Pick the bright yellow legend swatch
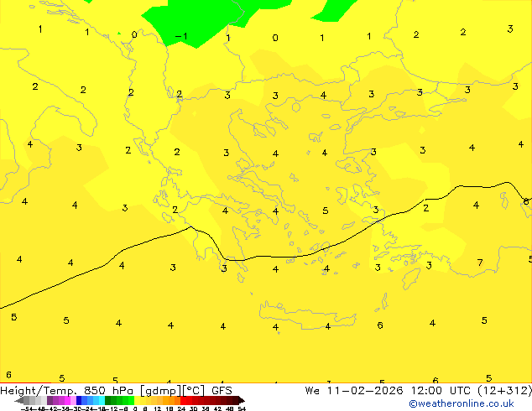This screenshot has height=411, width=532. pyautogui.click(x=137, y=400)
